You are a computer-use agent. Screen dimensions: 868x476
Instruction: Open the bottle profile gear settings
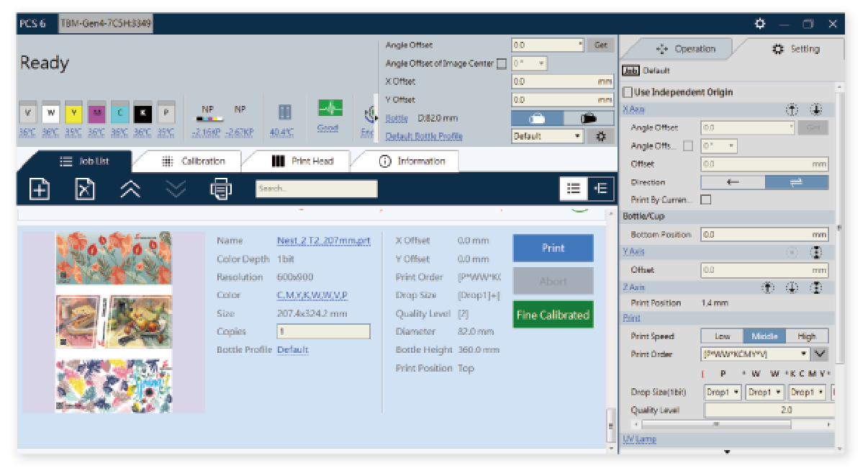[x=601, y=136]
